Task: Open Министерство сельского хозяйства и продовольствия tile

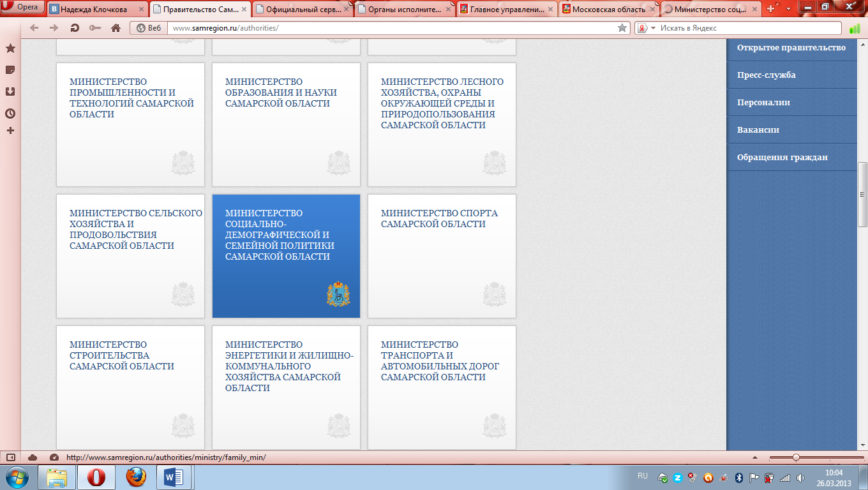Action: [131, 256]
